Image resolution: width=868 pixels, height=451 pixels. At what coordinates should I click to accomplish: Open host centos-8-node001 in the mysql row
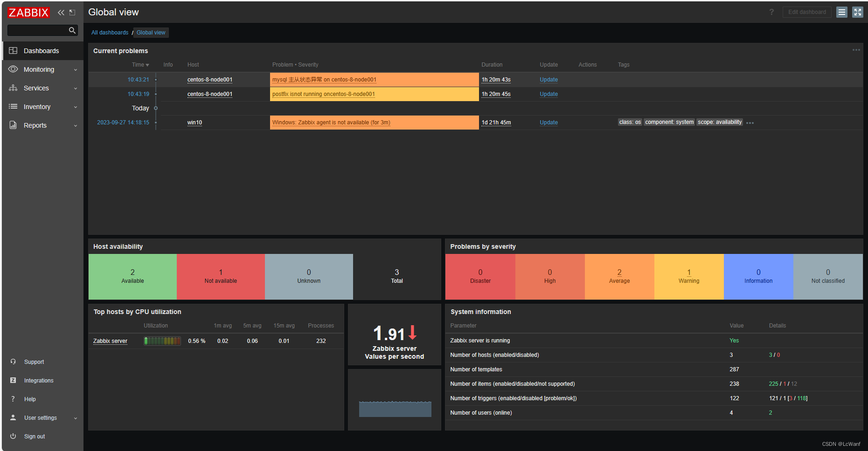[210, 80]
